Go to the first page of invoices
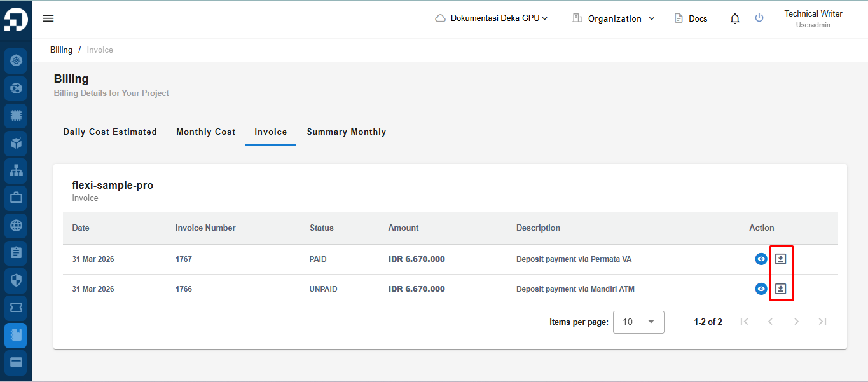The height and width of the screenshot is (382, 868). tap(744, 322)
